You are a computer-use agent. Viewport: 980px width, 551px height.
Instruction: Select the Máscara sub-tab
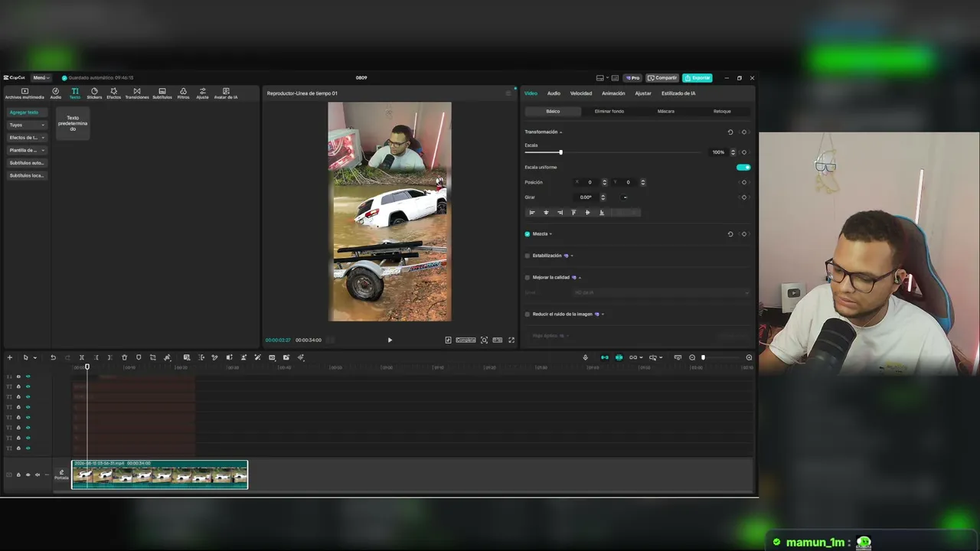(x=666, y=112)
